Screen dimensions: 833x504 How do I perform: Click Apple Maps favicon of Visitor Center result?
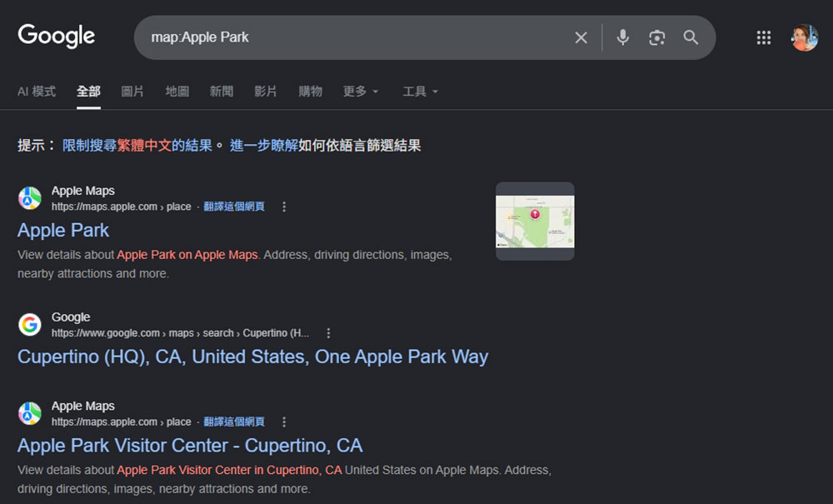click(x=30, y=413)
